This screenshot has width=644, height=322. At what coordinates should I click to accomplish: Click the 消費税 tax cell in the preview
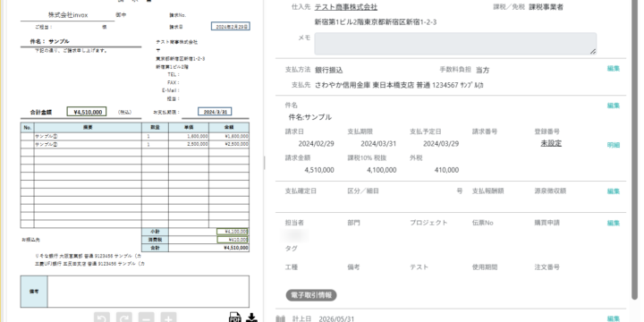[x=155, y=240]
